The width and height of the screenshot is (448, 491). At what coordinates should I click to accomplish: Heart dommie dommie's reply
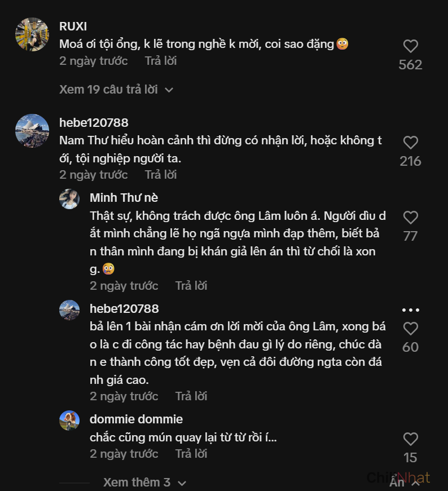tap(410, 439)
